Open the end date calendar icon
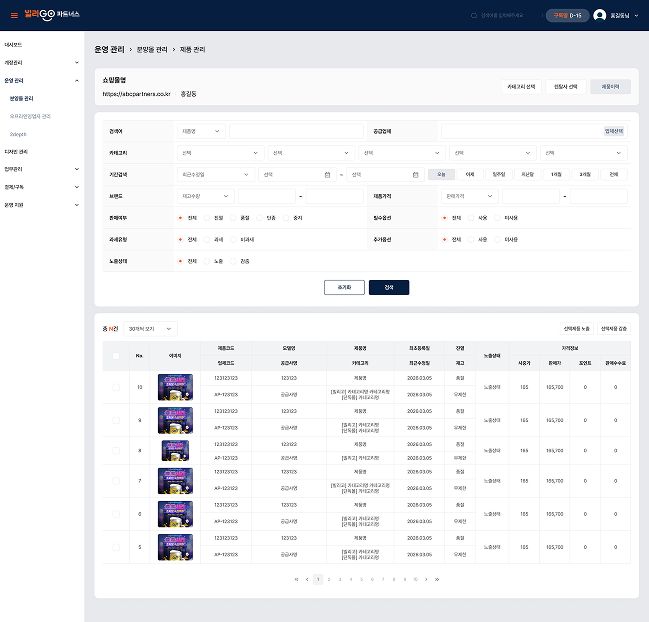The width and height of the screenshot is (649, 622). pyautogui.click(x=416, y=175)
